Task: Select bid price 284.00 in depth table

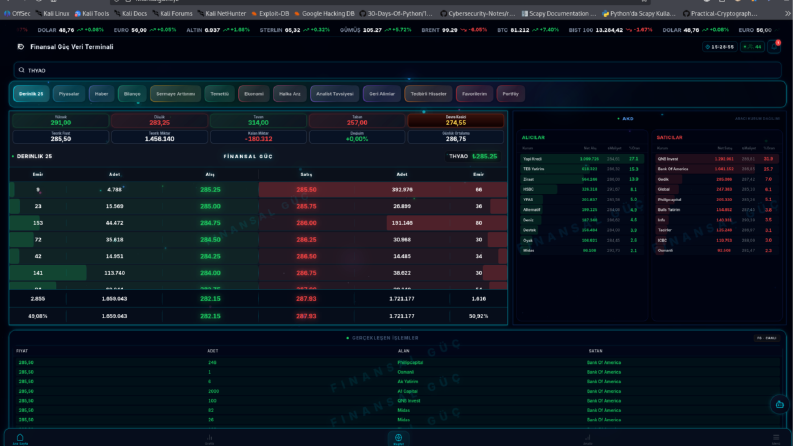Action: point(210,273)
